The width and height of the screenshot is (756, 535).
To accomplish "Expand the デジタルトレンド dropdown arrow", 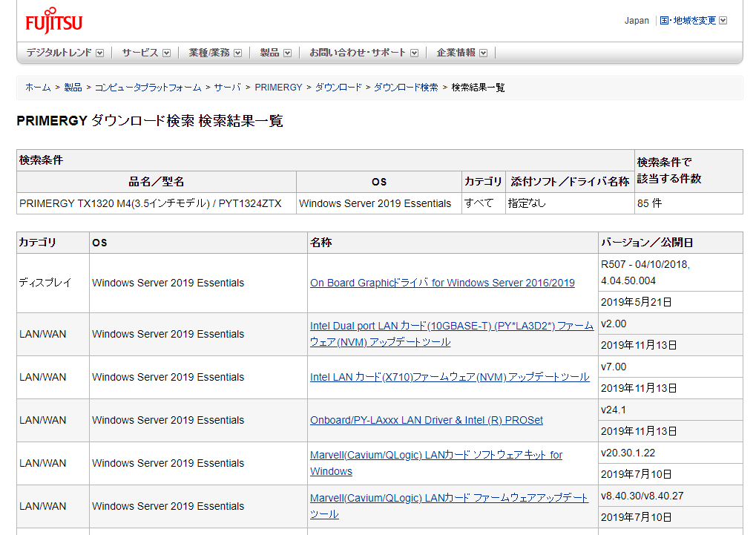I will pos(100,53).
